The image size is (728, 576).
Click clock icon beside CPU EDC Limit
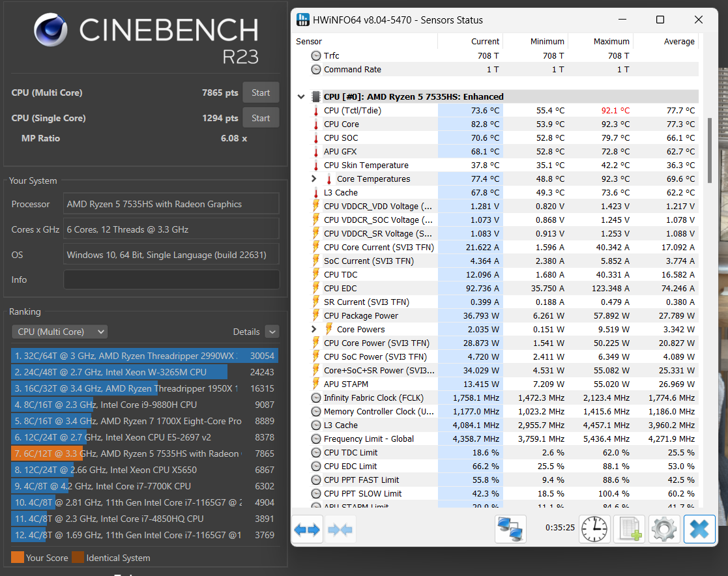click(316, 466)
